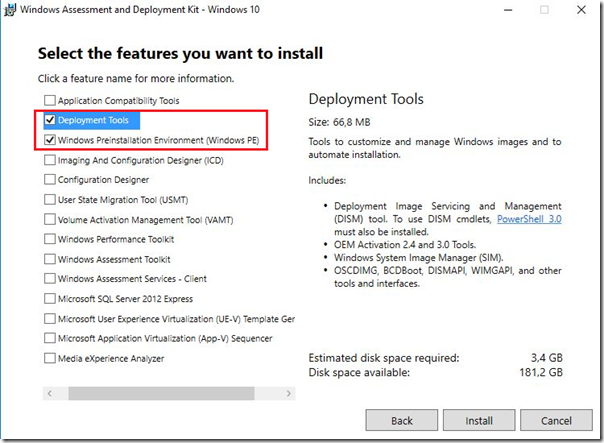Enable Imaging And Configuration Designer (ICD)

[x=50, y=160]
